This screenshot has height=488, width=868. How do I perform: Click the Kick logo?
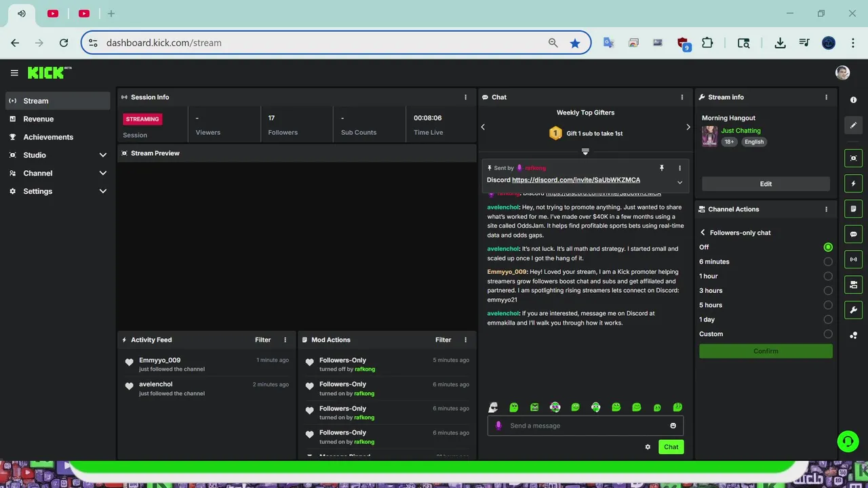(49, 73)
